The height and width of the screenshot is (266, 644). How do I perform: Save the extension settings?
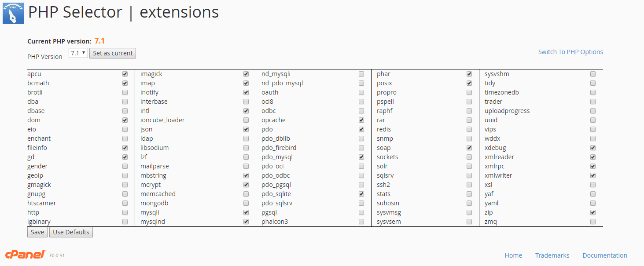click(37, 232)
